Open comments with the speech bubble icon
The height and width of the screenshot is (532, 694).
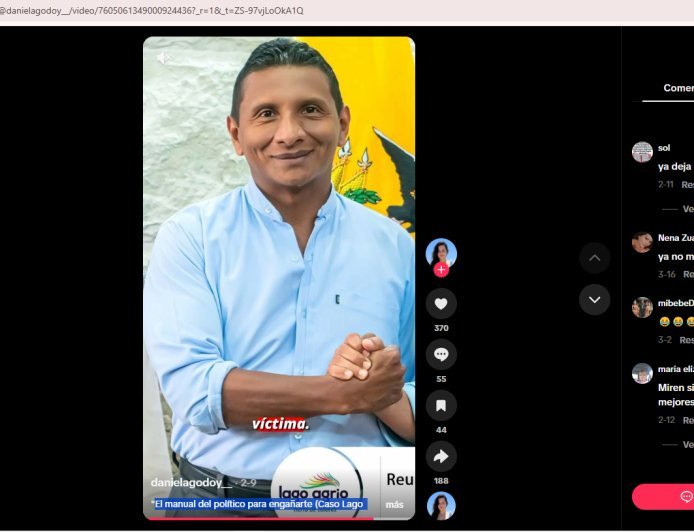point(441,355)
